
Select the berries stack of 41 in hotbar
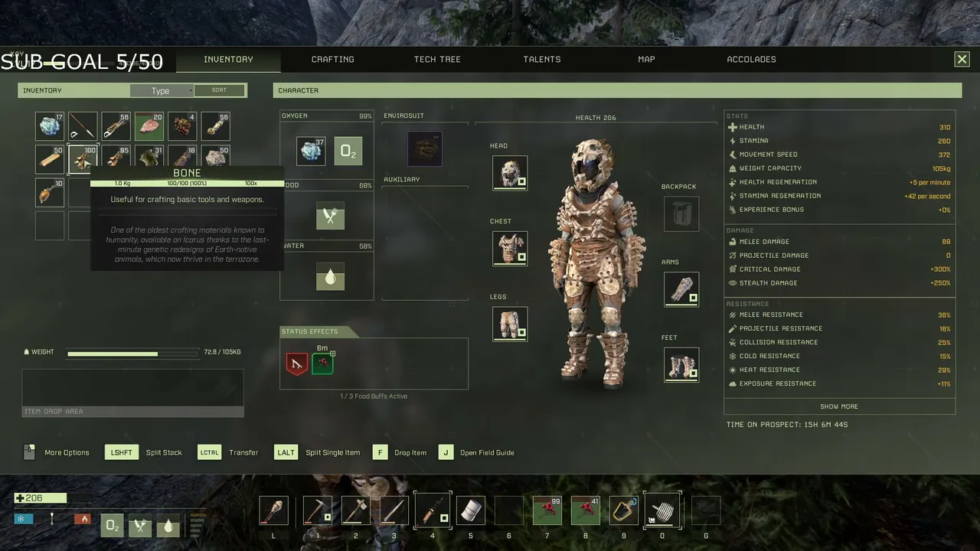point(586,510)
